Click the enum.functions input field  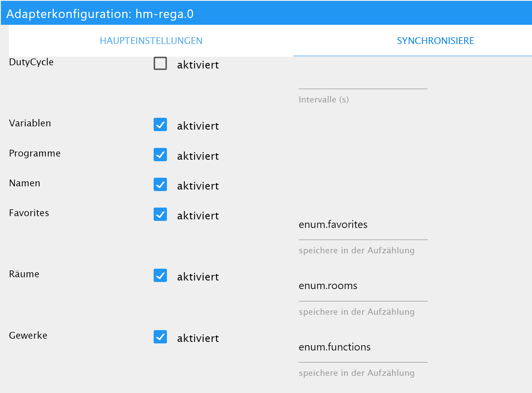363,347
